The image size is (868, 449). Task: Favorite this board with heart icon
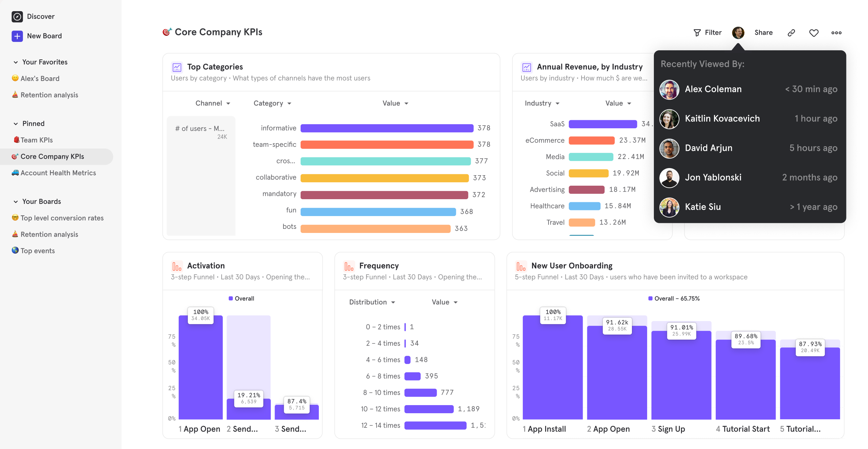tap(814, 33)
